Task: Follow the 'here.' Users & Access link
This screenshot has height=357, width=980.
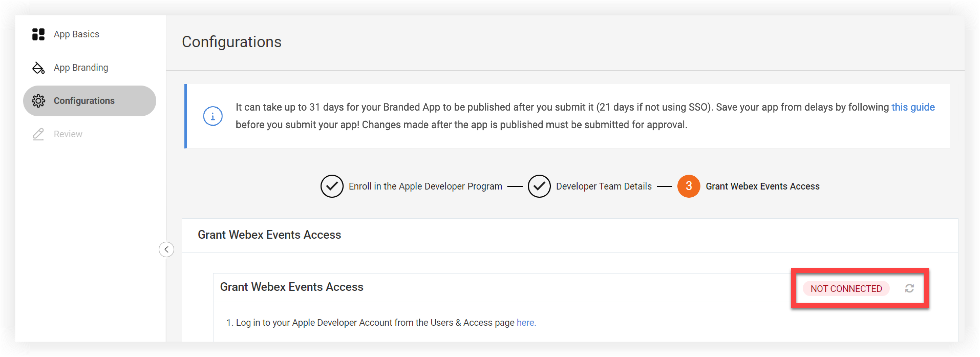Action: click(526, 323)
